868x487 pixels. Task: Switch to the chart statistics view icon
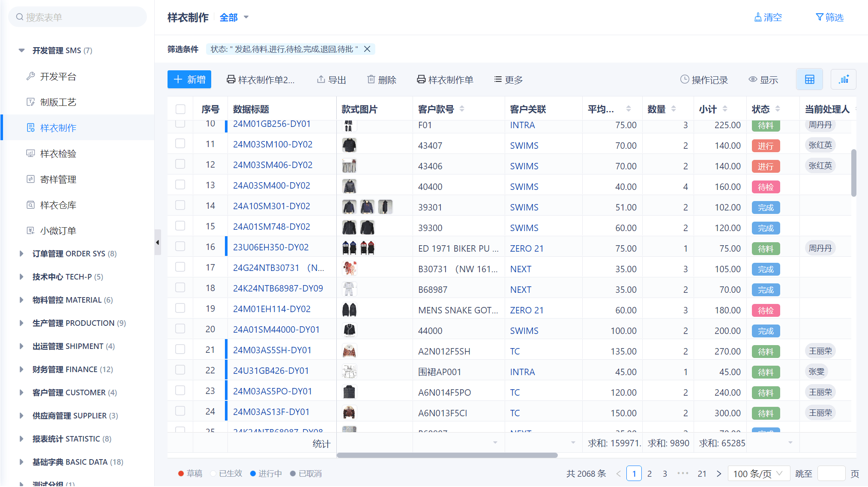pos(843,79)
